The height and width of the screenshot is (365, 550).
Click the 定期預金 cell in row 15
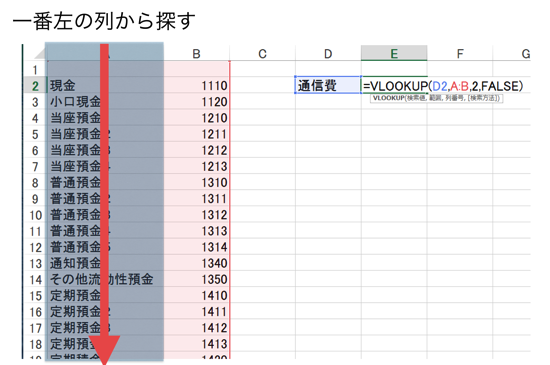tap(105, 295)
